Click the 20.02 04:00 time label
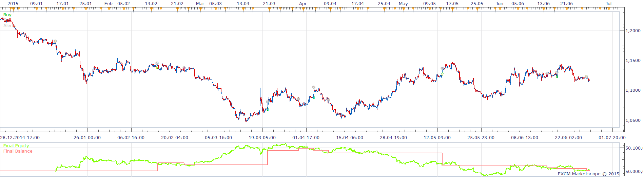644x177 pixels. point(175,138)
